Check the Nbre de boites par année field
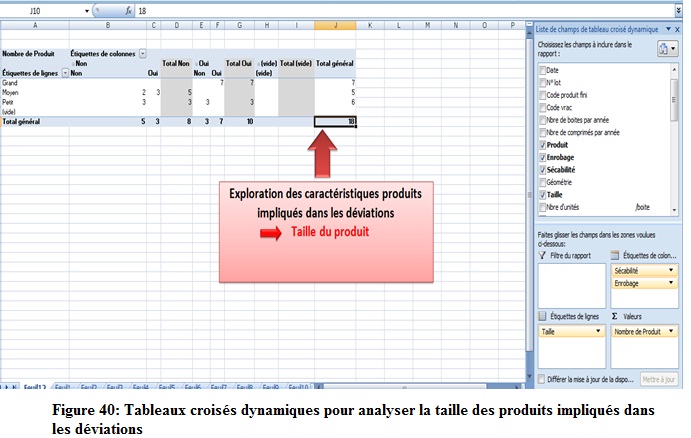This screenshot has width=691, height=438. 542,120
